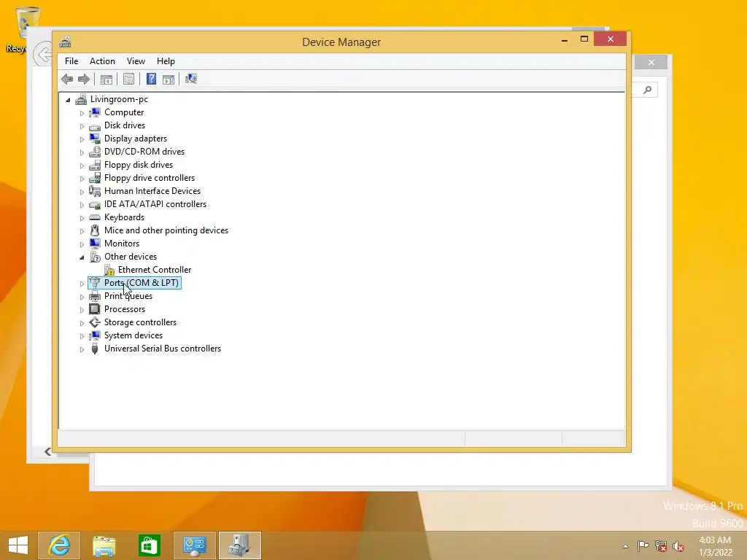Open the Windows Start button

pos(18,545)
